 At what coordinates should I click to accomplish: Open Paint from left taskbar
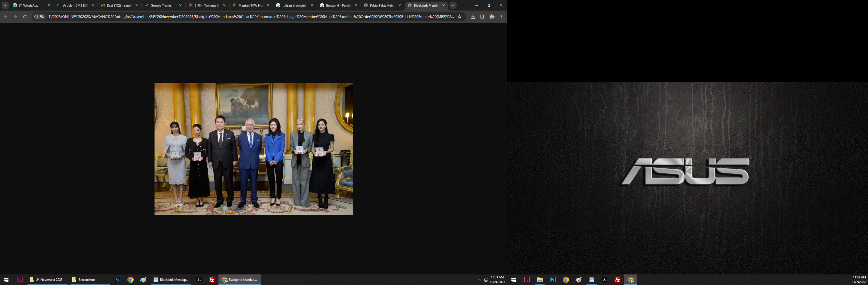point(143,280)
